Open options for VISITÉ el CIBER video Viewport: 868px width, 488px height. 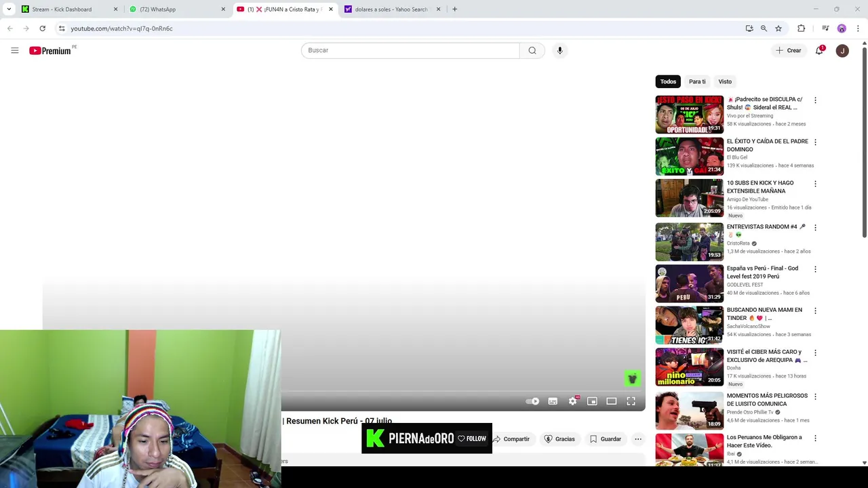[815, 353]
